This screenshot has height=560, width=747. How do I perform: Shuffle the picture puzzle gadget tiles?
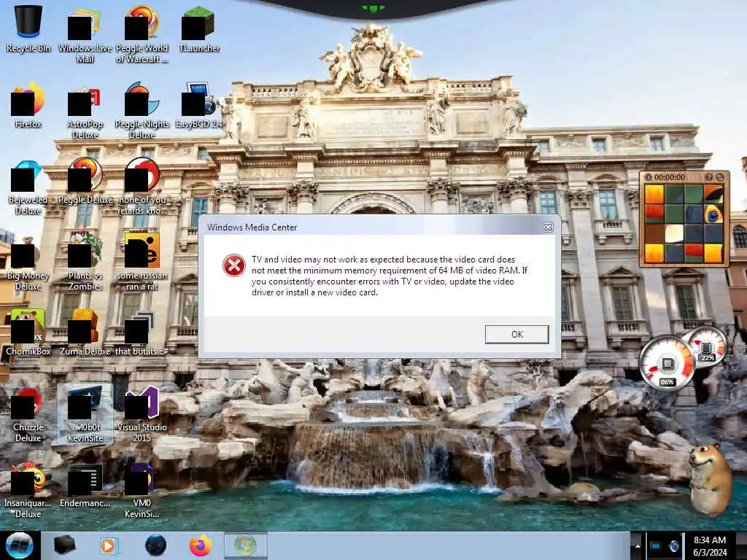pos(720,177)
